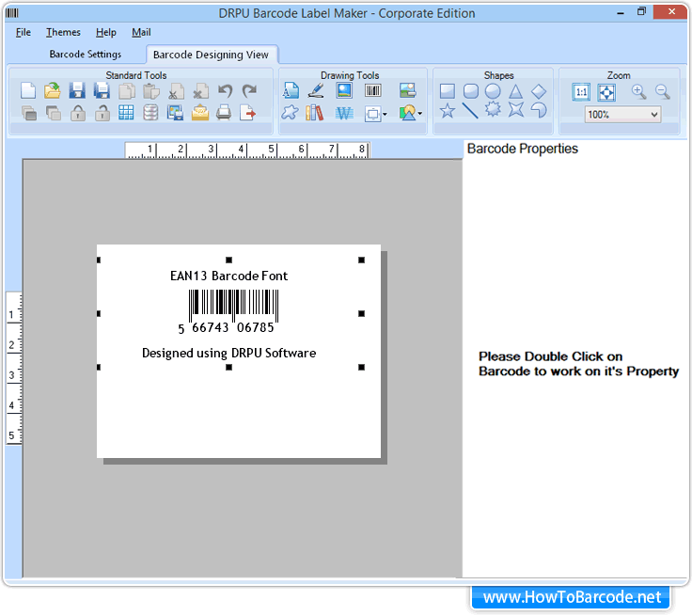Expand the label frame dropdown arrow
Viewport: 692px width, 616px height.
pos(385,115)
